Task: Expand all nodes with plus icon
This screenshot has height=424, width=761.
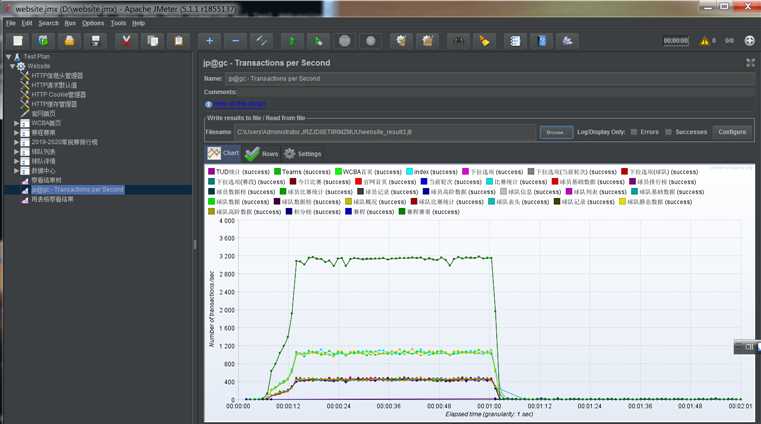Action: pos(209,41)
